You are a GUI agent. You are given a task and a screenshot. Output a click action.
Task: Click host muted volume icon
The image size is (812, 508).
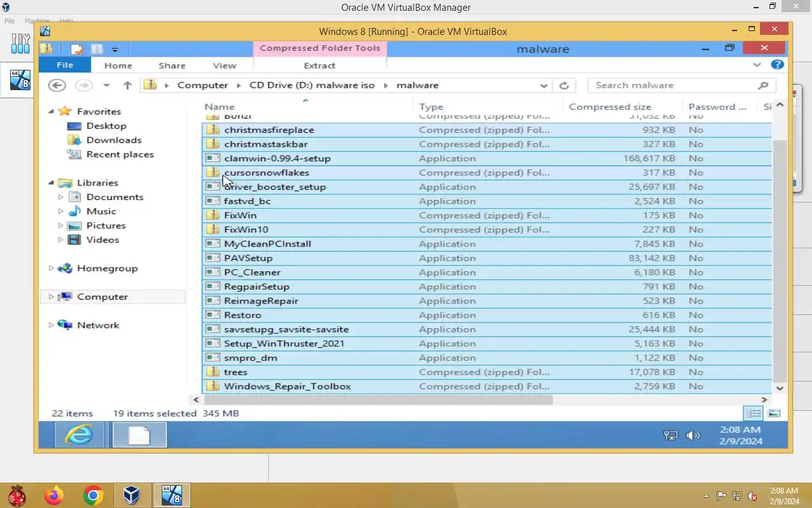(752, 496)
